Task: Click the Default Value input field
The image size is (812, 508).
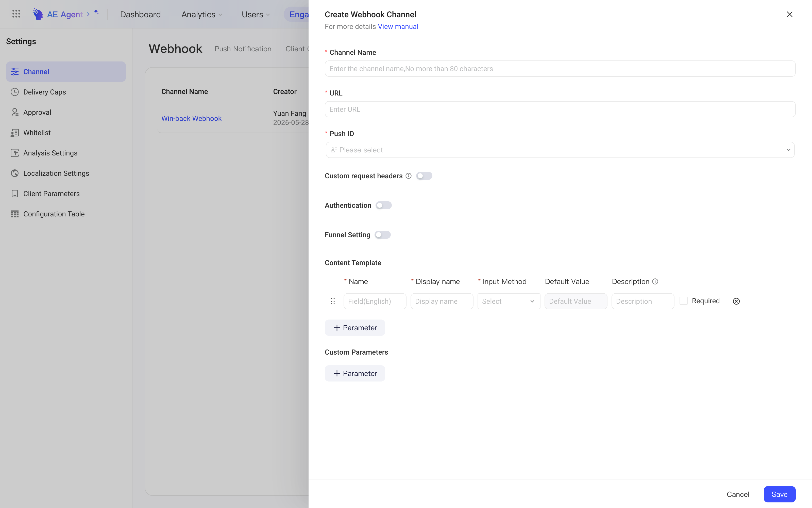Action: (x=576, y=301)
